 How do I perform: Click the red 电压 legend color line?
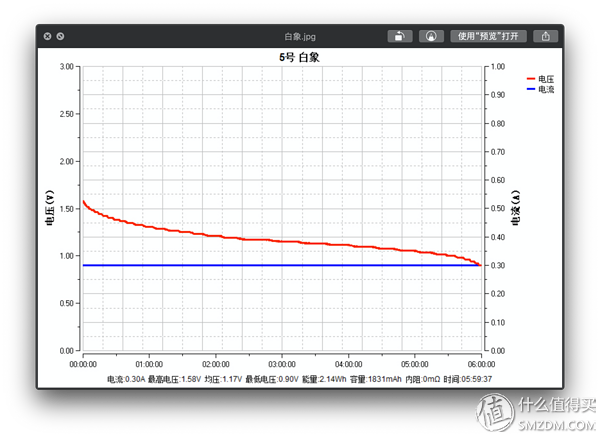click(531, 79)
